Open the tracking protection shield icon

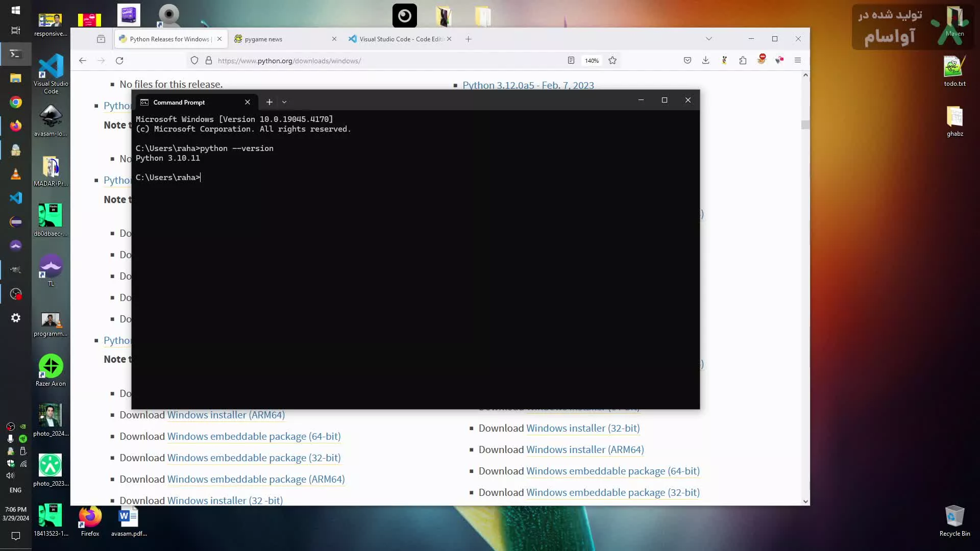pos(194,61)
